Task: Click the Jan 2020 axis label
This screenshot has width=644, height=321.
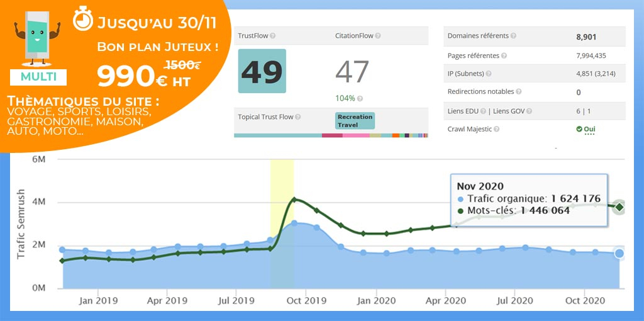Action: [x=375, y=300]
